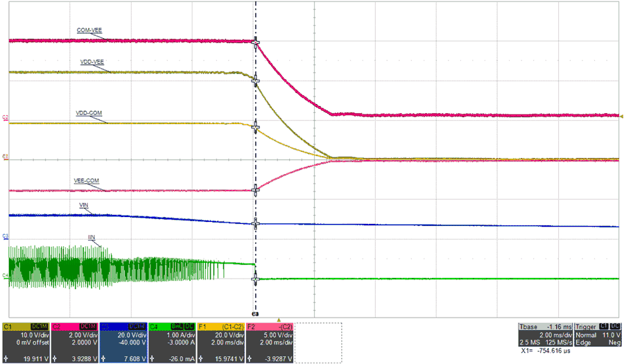Click the C1 DC1M coupling badge

pos(40,327)
